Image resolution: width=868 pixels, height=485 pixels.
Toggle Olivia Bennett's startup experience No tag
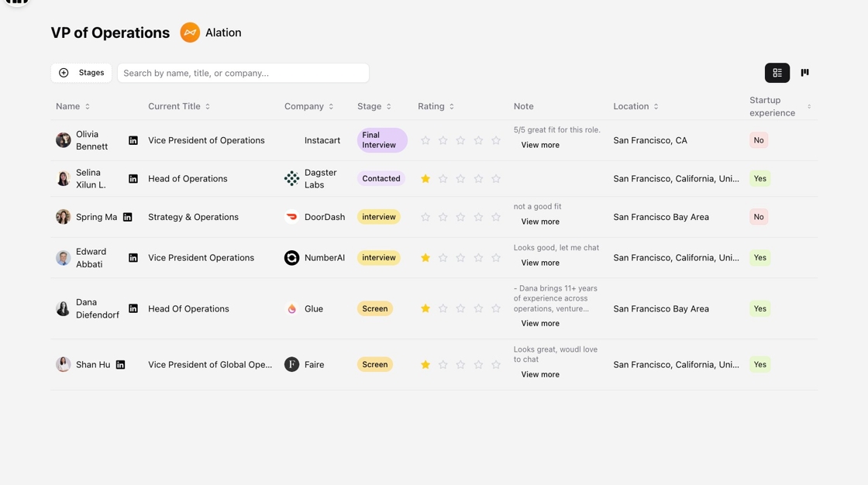click(x=759, y=140)
